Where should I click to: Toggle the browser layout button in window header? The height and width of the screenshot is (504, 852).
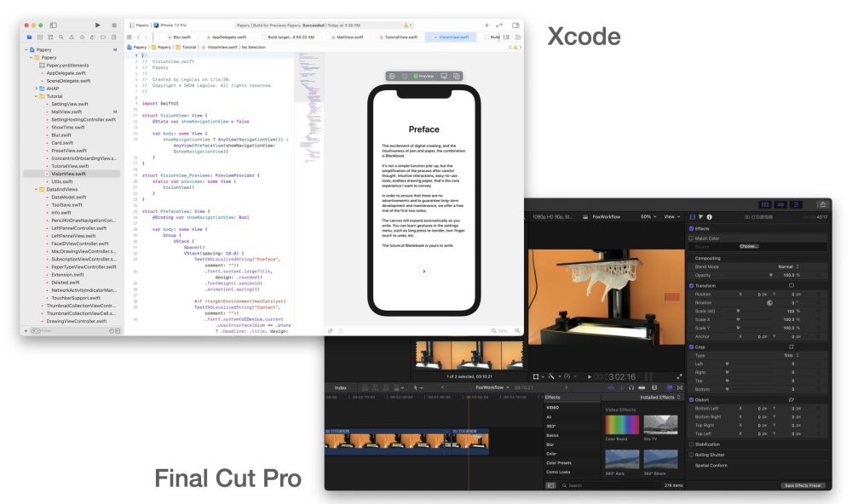pyautogui.click(x=765, y=204)
